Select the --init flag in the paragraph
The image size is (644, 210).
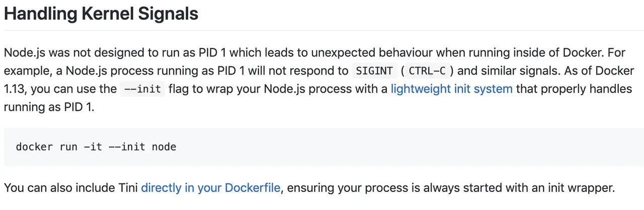[142, 89]
